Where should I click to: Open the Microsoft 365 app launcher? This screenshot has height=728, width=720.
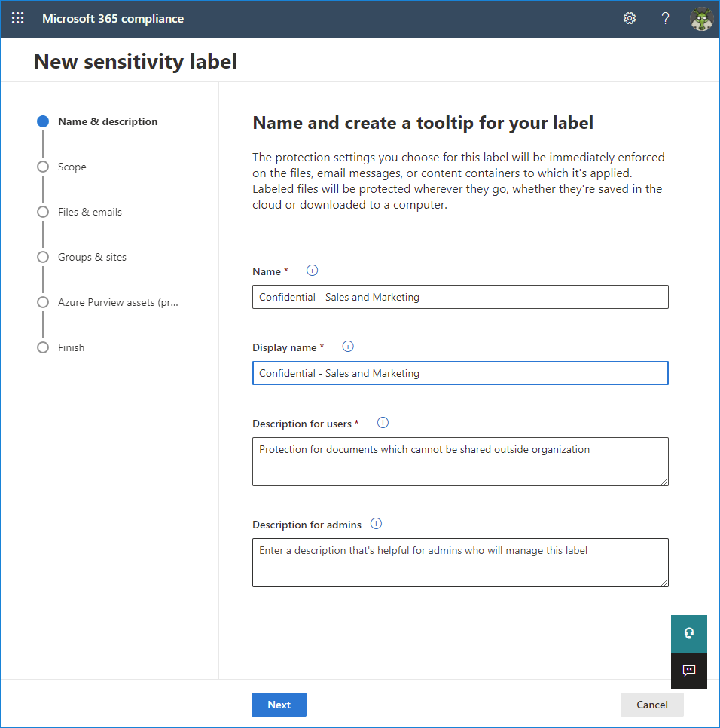click(17, 18)
